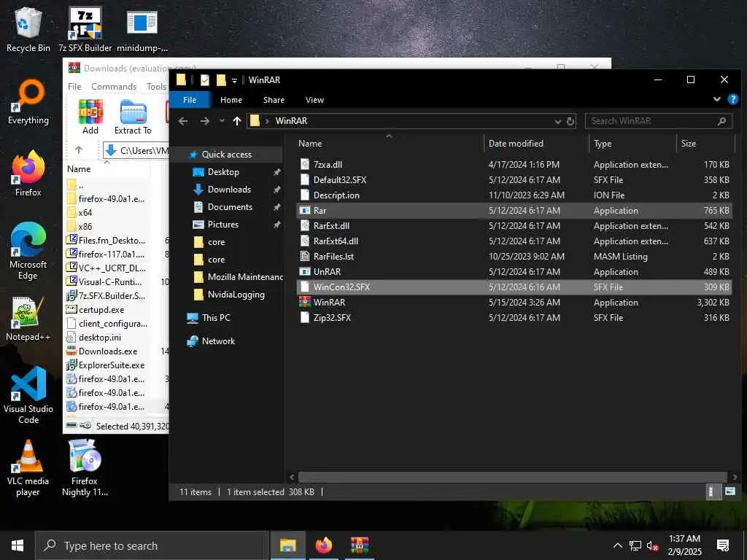Screen dimensions: 747x560
Task: Open the View ribbon tab
Action: (x=314, y=99)
